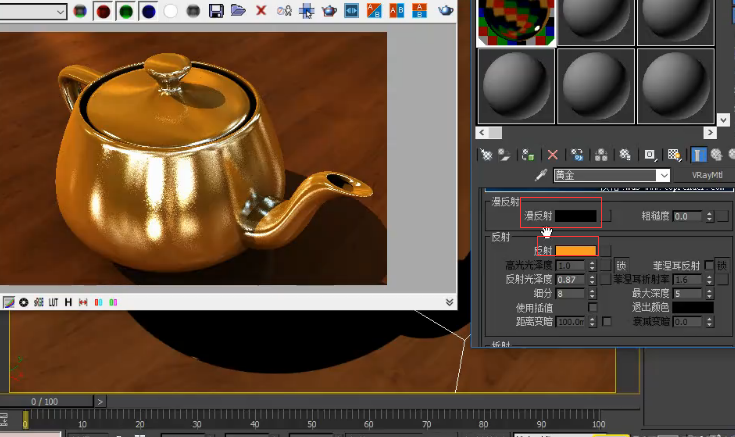Enable the red channel button
The width and height of the screenshot is (735, 437).
[x=103, y=11]
